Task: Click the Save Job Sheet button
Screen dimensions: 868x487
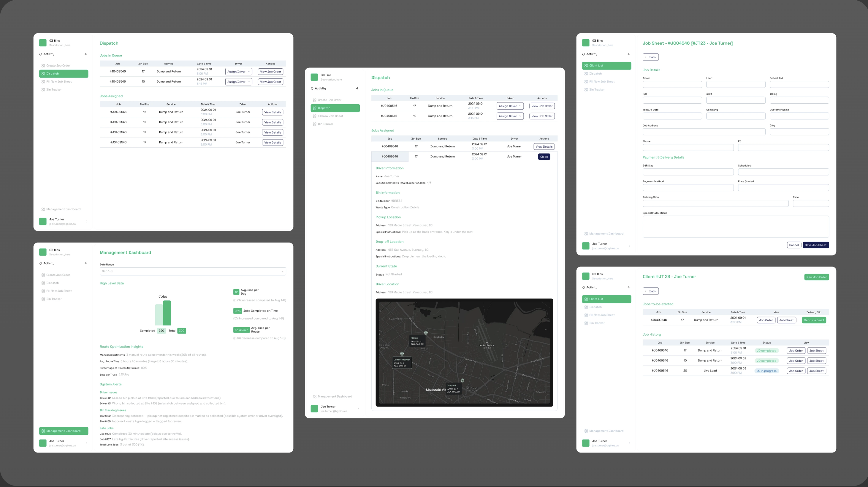Action: coord(815,245)
